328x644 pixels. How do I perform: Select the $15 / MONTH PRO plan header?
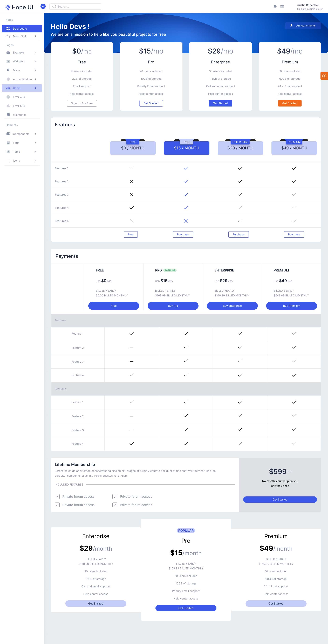187,148
